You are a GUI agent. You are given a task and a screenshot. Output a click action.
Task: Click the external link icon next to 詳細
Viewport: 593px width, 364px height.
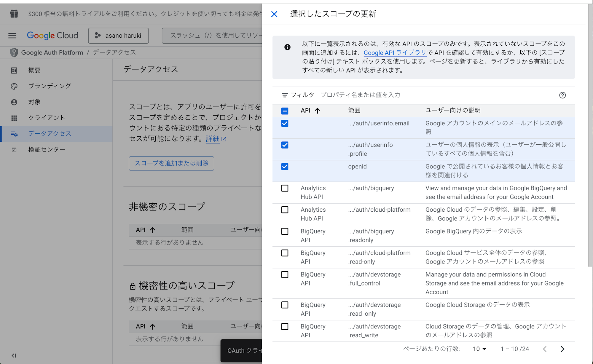(224, 139)
